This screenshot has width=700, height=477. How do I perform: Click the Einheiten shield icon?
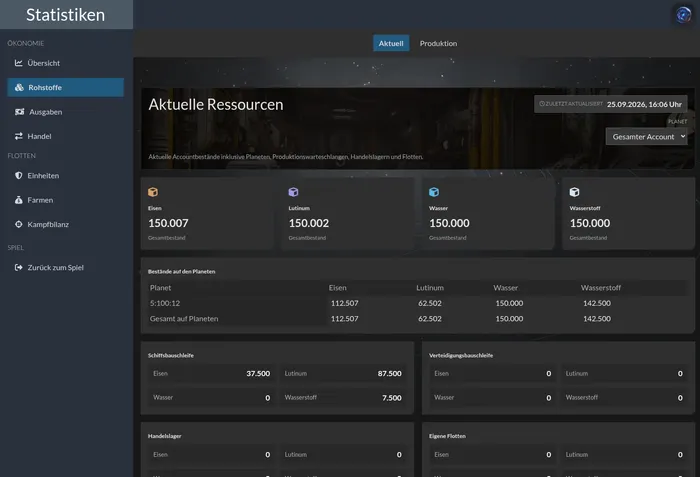pyautogui.click(x=18, y=176)
